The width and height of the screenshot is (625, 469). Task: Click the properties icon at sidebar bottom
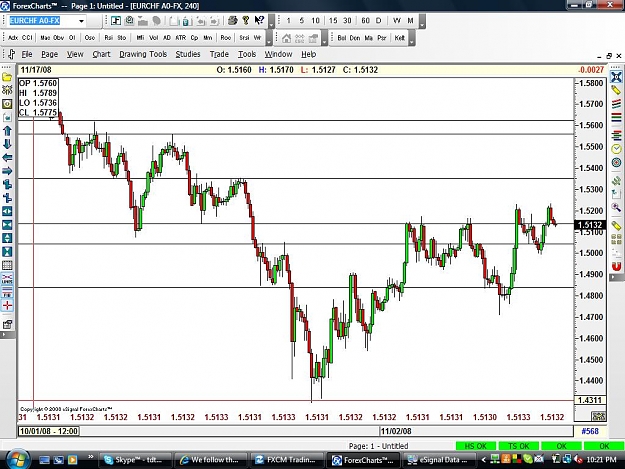pos(7,324)
